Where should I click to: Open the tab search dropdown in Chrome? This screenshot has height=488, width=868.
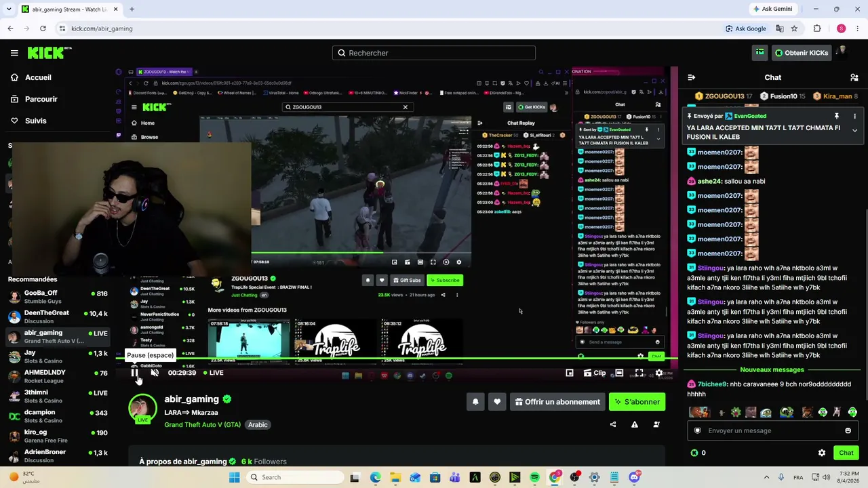pos(9,9)
